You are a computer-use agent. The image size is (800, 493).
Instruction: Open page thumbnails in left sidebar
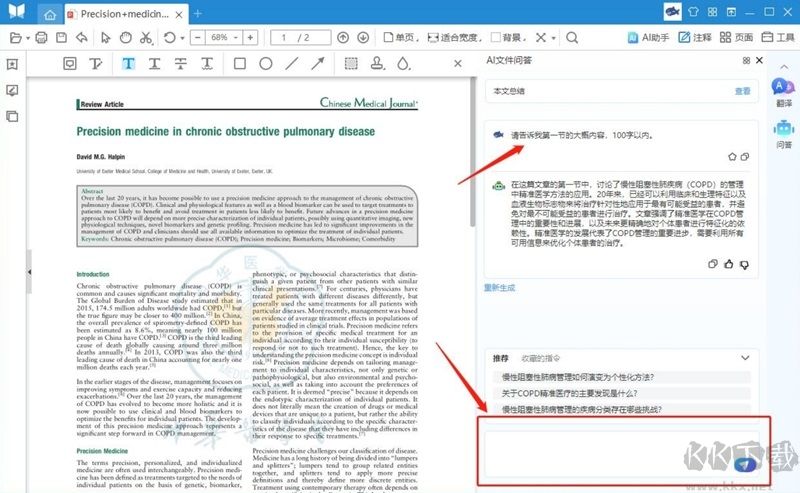(x=12, y=116)
